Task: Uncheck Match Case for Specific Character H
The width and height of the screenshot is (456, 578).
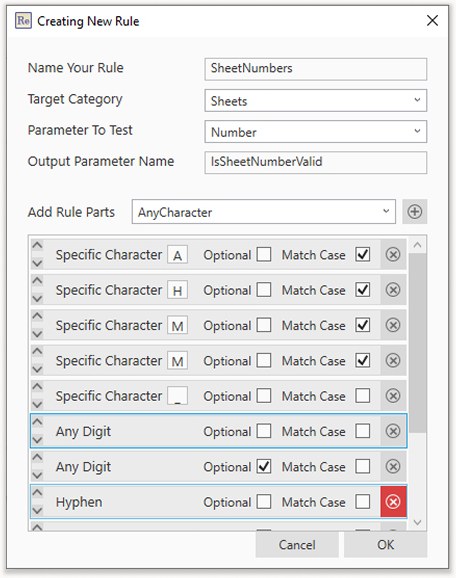Action: tap(363, 290)
